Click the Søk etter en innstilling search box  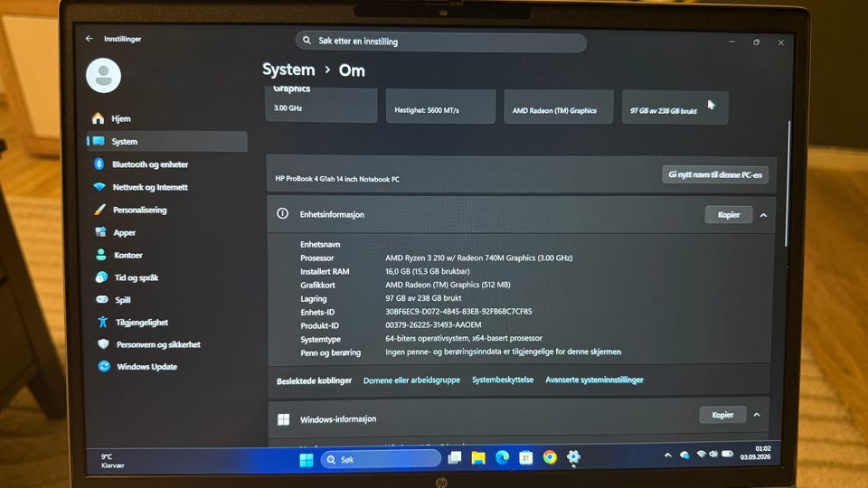coord(441,42)
